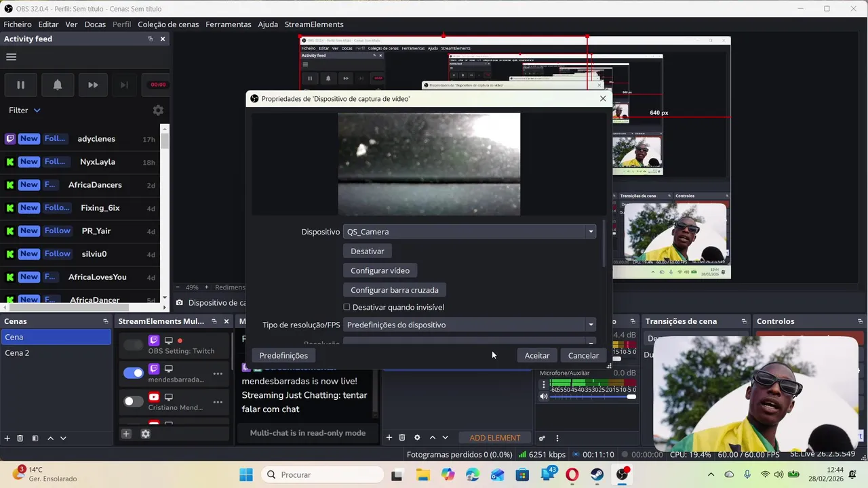Select adyclenes follow event row
The height and width of the screenshot is (488, 868).
click(x=80, y=139)
